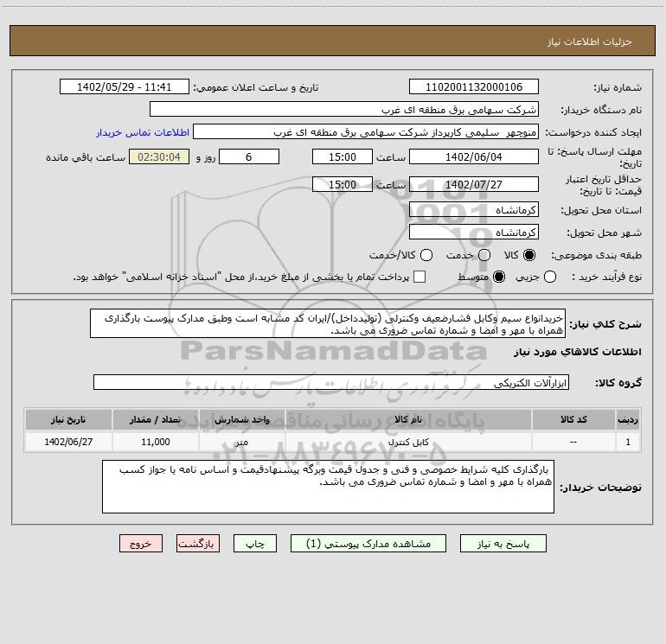
Task: Click the remaining time field 02:30:04
Action: point(159,156)
